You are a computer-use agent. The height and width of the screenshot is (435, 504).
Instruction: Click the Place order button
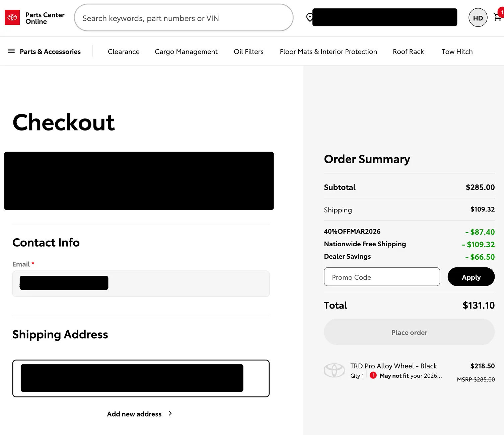tap(409, 332)
